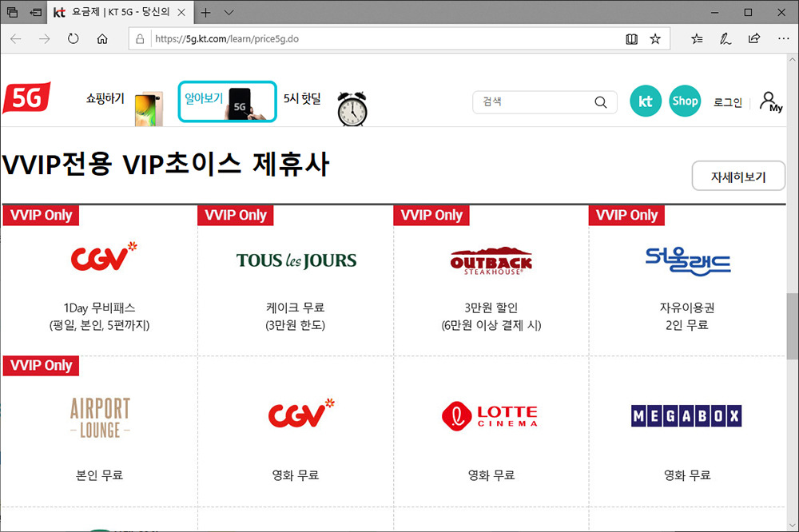
Task: Click the alarm clock image
Action: tap(352, 109)
